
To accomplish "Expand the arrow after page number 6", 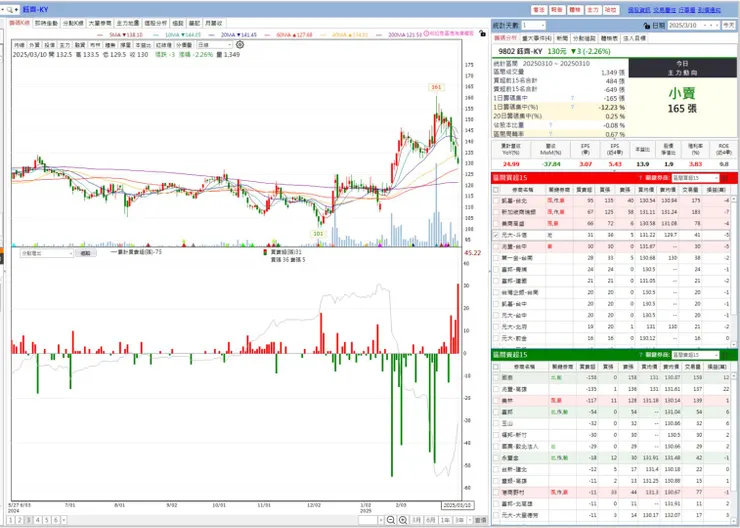I will [64, 520].
